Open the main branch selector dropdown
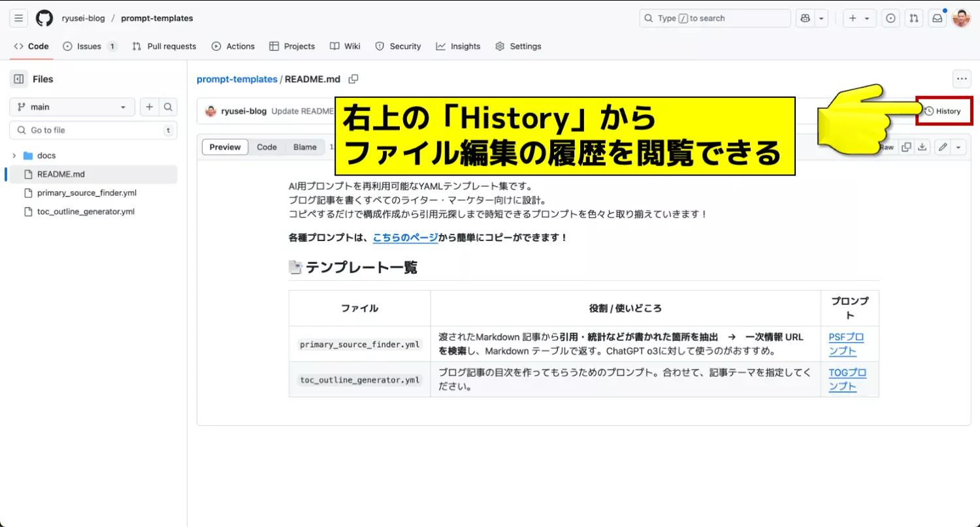Screen dimensions: 980x527 72,107
